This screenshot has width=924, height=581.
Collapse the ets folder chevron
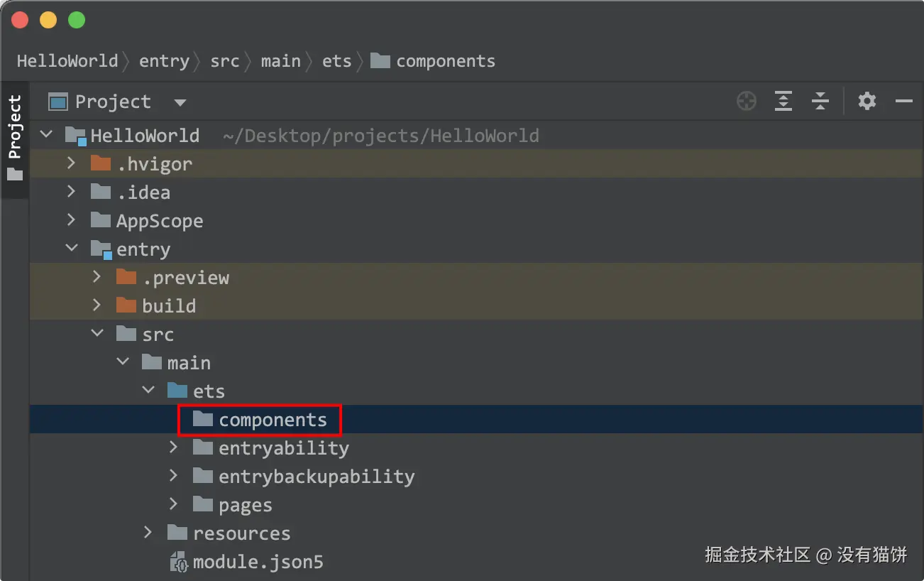149,391
